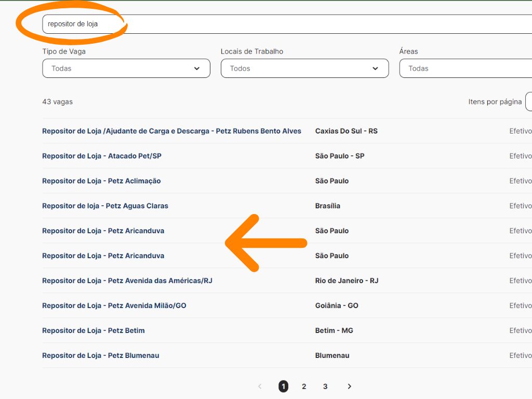532x399 pixels.
Task: Go to results page 3
Action: 325,387
